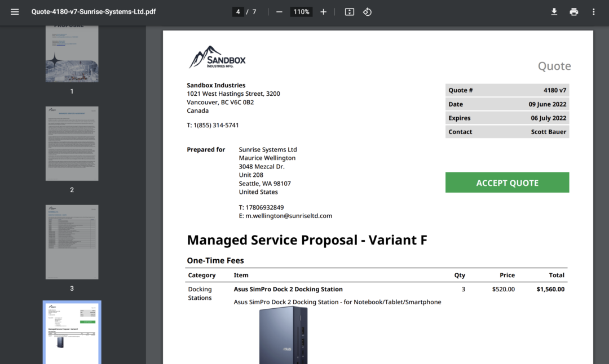609x364 pixels.
Task: Click the m.wellington@sunriseltd.com email address
Action: (289, 216)
